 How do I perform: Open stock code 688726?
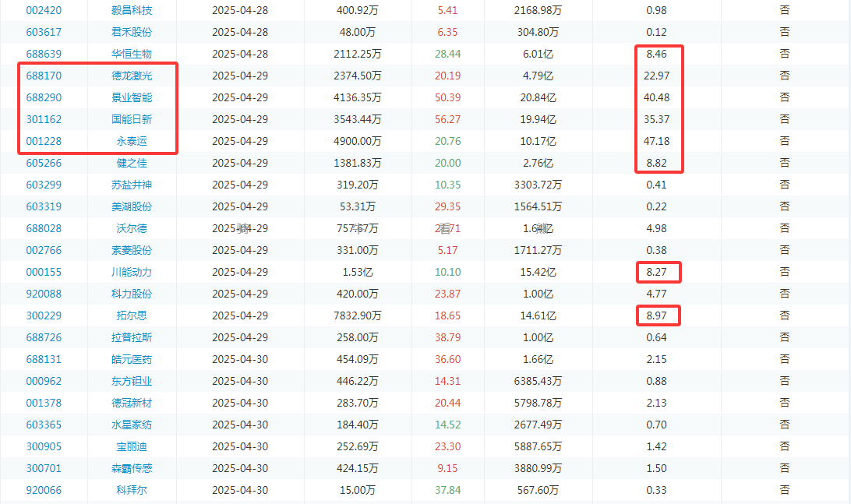[x=44, y=337]
